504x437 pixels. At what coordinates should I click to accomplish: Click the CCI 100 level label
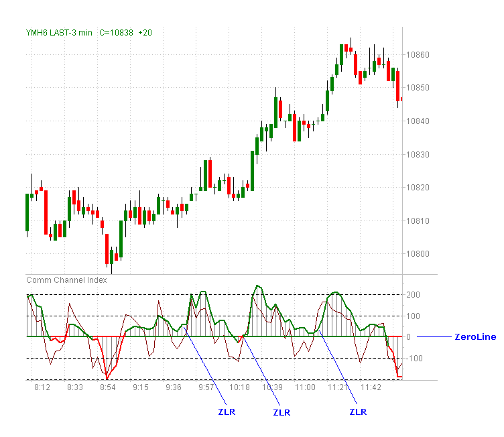click(x=413, y=316)
